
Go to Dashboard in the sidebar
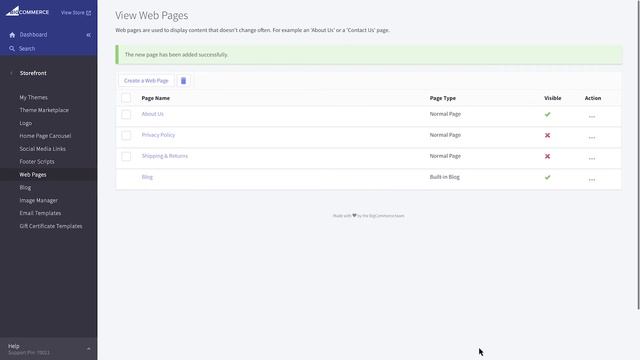[33, 35]
